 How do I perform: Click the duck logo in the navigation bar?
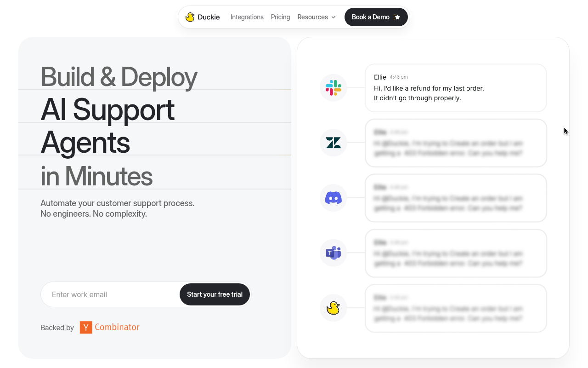tap(190, 17)
